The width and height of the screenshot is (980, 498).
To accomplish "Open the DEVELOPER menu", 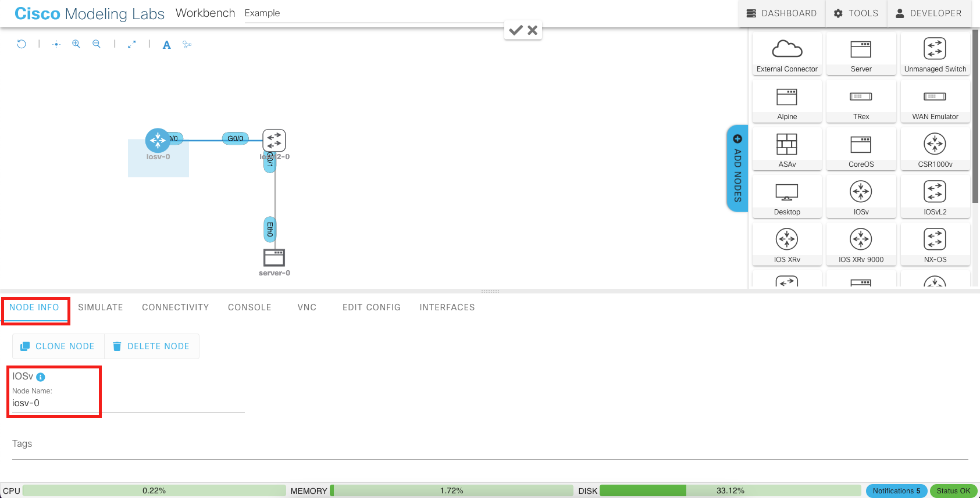I will (x=929, y=13).
